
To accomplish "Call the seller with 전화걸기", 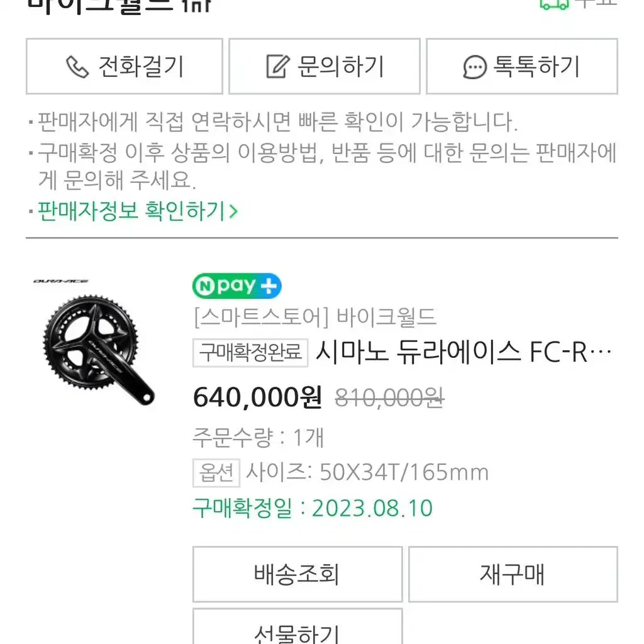I will point(125,66).
